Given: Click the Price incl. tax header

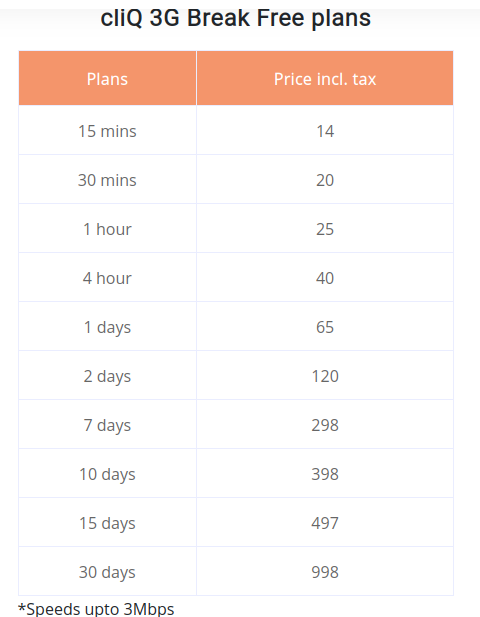Looking at the screenshot, I should pos(325,78).
